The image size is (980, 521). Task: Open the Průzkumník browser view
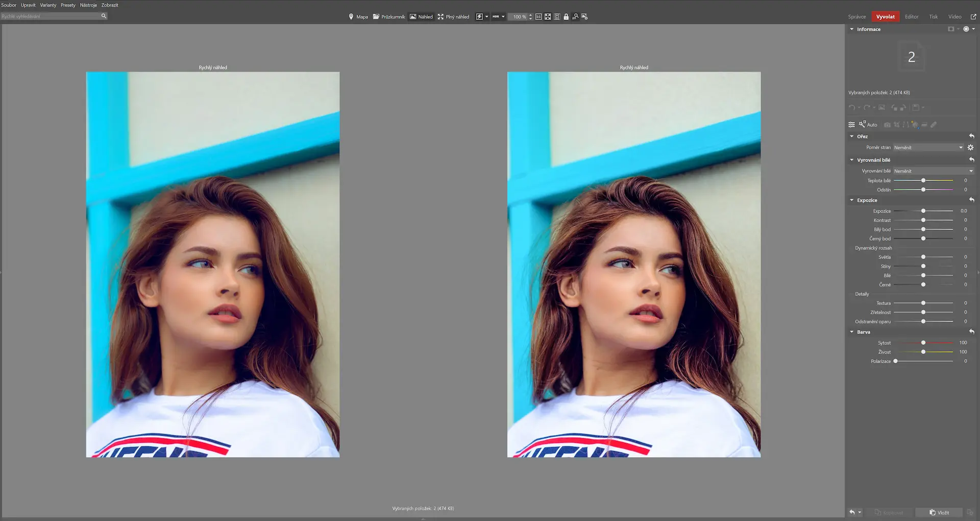(x=389, y=17)
